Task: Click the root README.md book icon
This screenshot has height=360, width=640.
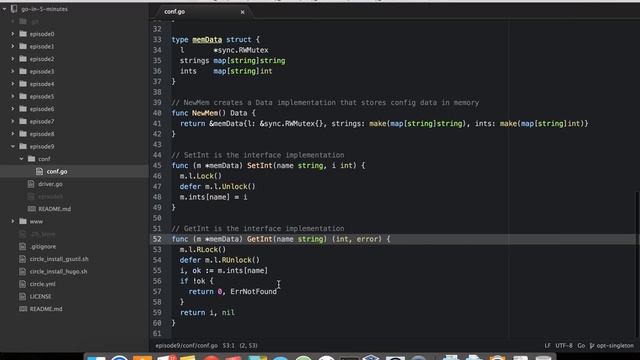Action: pyautogui.click(x=23, y=309)
